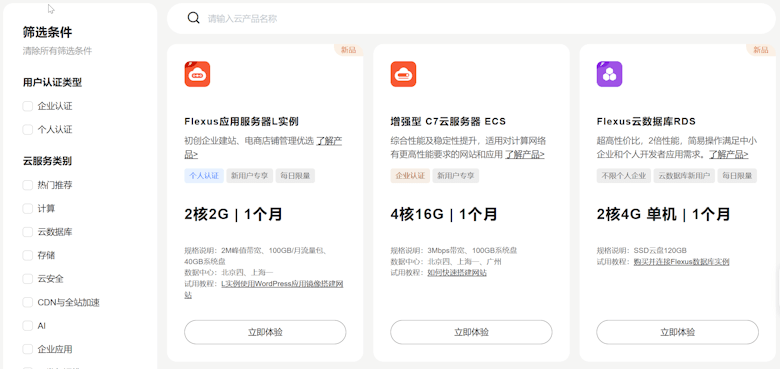Viewport: 780px width, 369px height.
Task: Open 了解产品 link in Flexus云数据库RDS card
Action: point(729,155)
